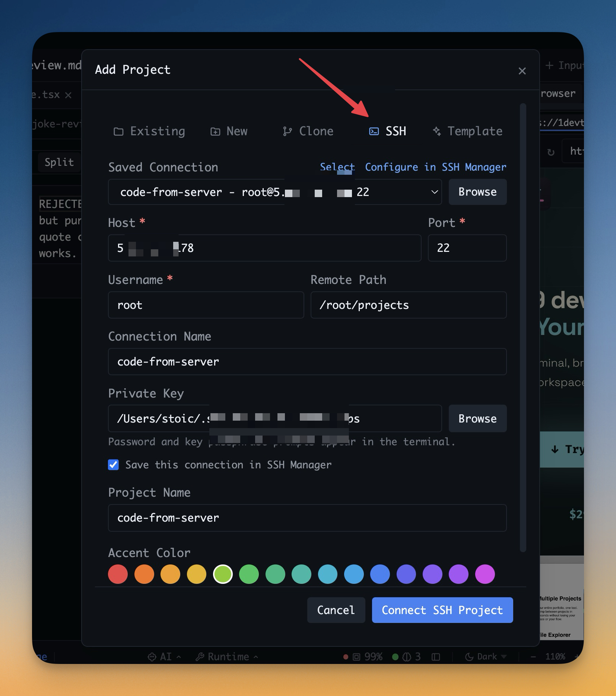Expand the Saved Connection dropdown

click(x=434, y=192)
